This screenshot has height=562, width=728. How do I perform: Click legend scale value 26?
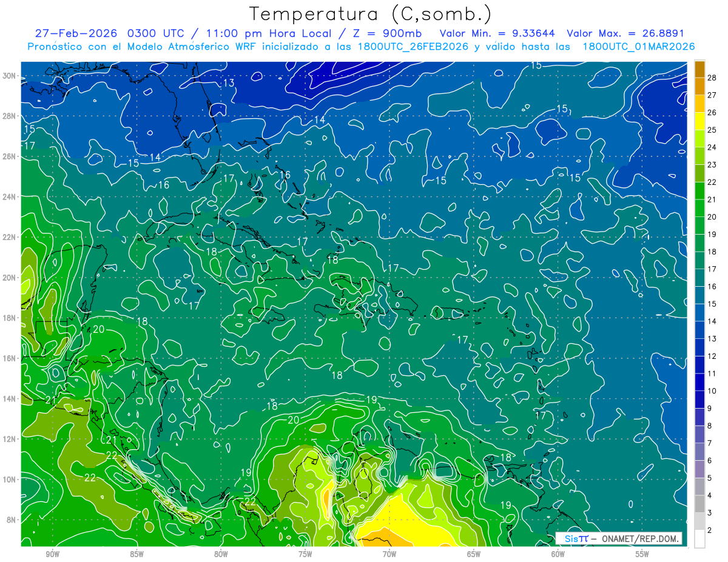(x=712, y=112)
